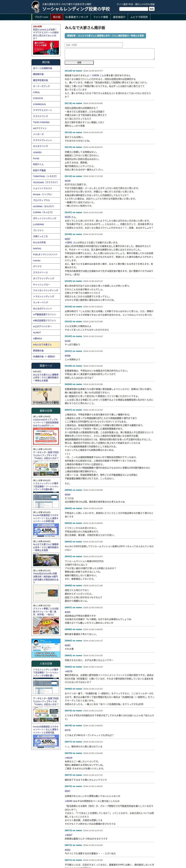Select the J.LENDING board
Image resolution: width=186 pixels, height=868 pixels.
[46, 224]
